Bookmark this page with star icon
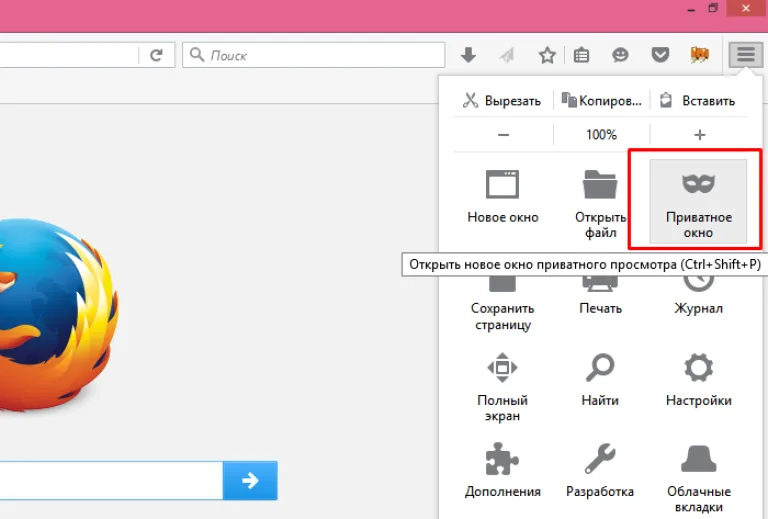768x519 pixels. (x=547, y=55)
